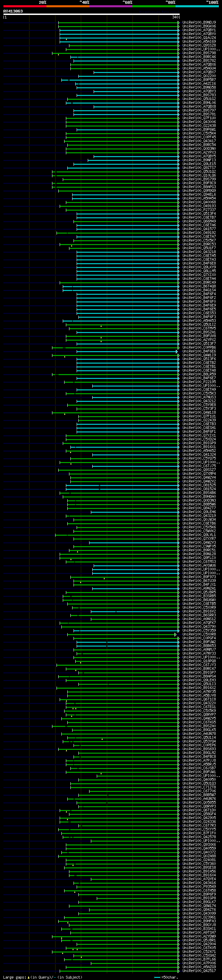The image size is (222, 980).
Task: Select UniRef100_B9P5R7 in hit list
Action: click(199, 80)
